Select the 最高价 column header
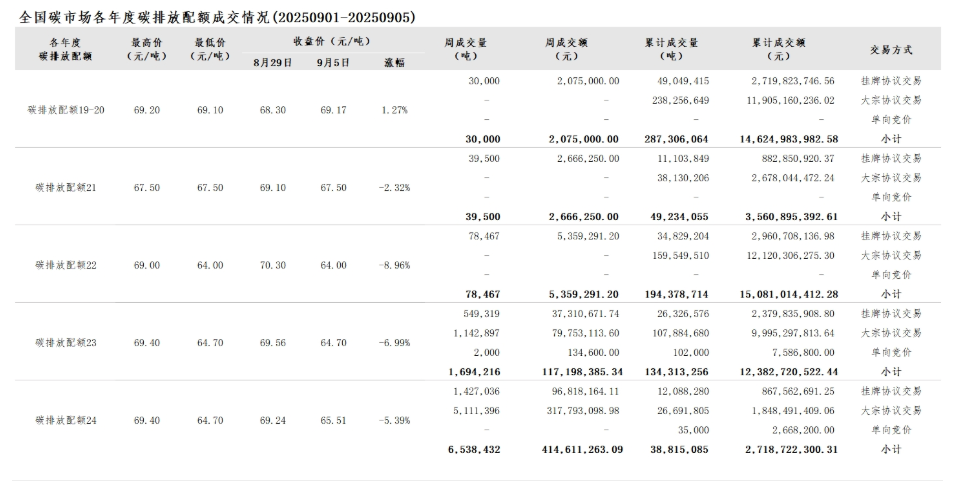This screenshot has height=499, width=963. click(x=147, y=49)
